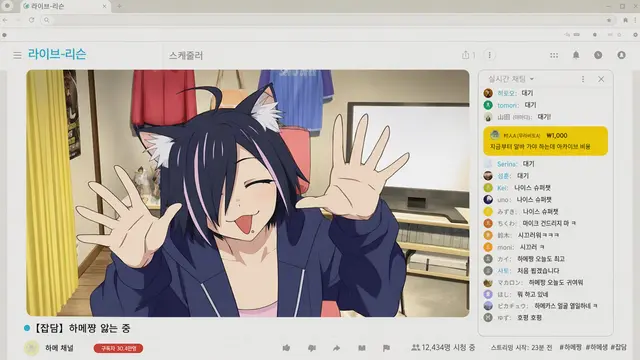Dislike the stream with thumbs-down
The height and width of the screenshot is (360, 640).
[x=312, y=348]
